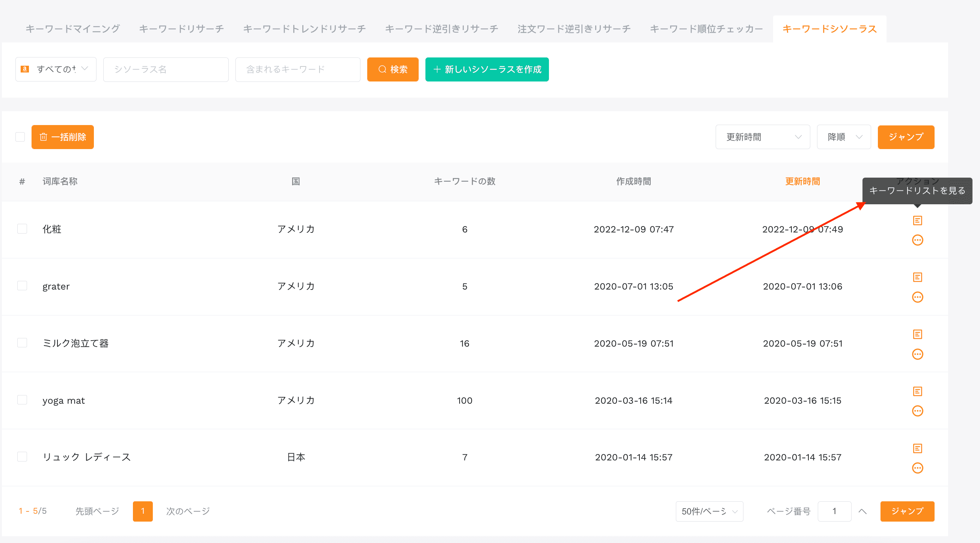The width and height of the screenshot is (980, 543).
Task: Click the page number stepper up arrow
Action: coord(862,511)
